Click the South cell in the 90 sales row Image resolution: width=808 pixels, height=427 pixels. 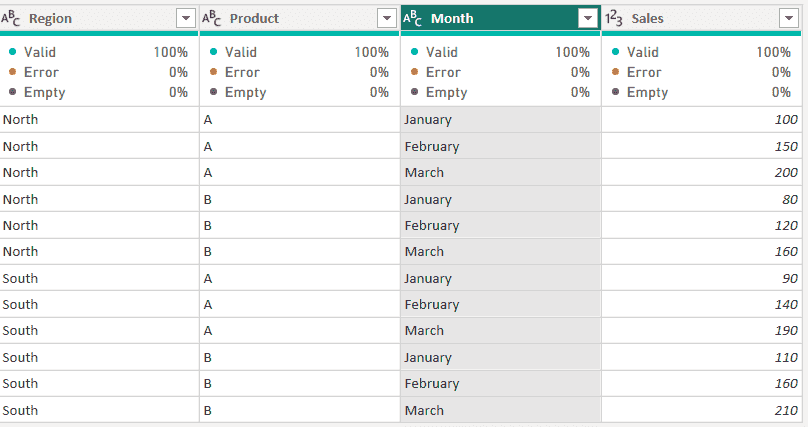pos(99,279)
